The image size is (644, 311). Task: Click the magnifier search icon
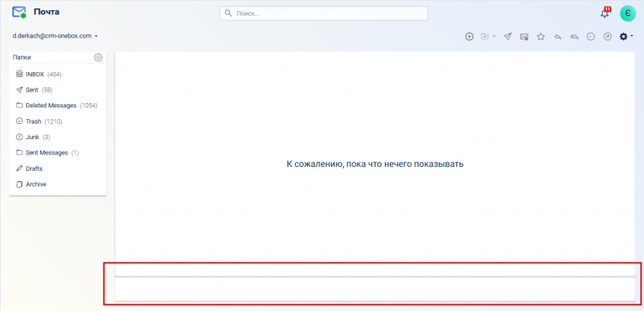[x=228, y=13]
